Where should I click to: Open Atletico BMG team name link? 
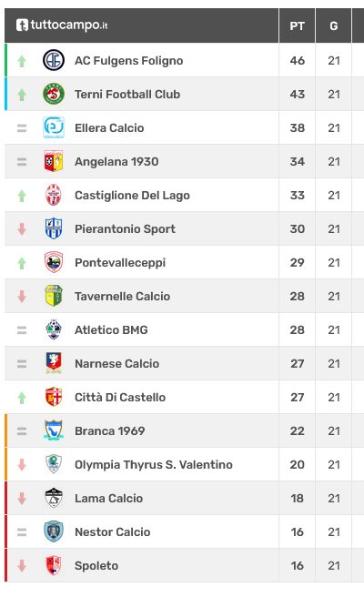tap(111, 329)
